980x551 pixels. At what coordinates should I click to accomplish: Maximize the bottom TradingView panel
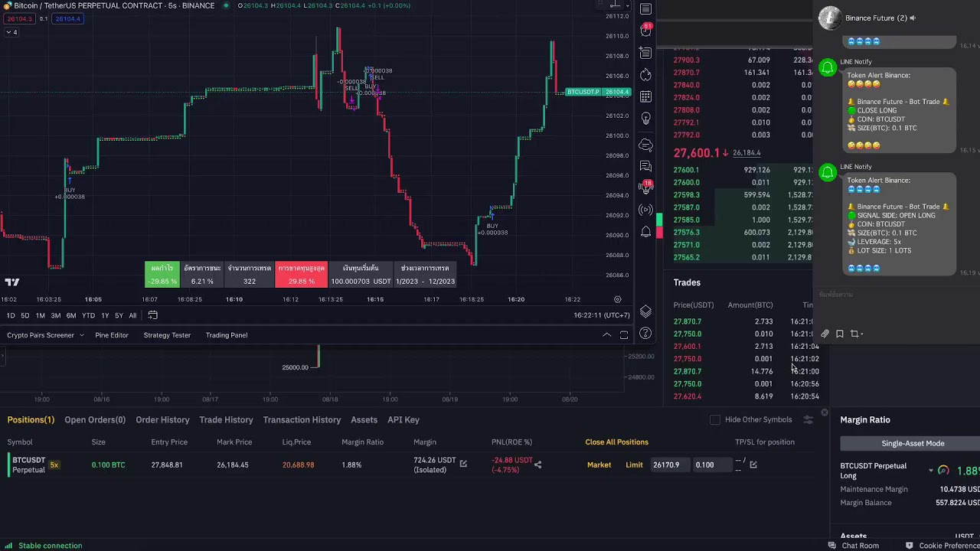[x=624, y=335]
